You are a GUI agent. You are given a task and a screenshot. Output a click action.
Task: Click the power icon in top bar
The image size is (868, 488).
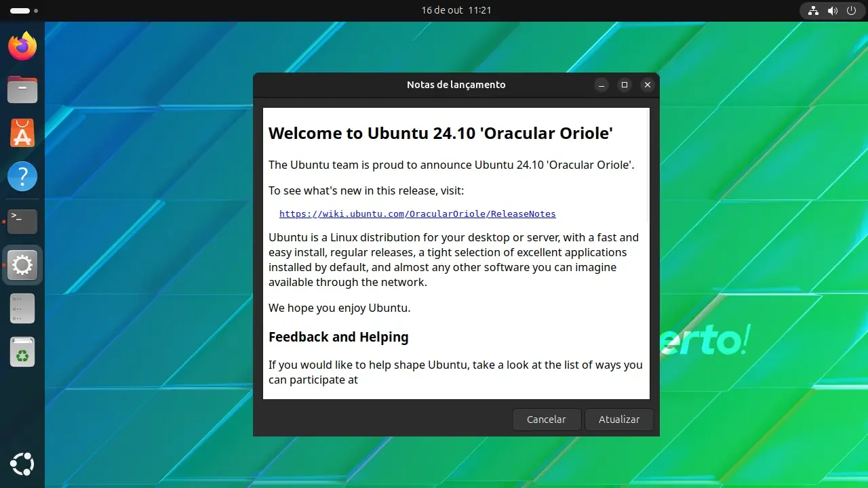pyautogui.click(x=851, y=11)
